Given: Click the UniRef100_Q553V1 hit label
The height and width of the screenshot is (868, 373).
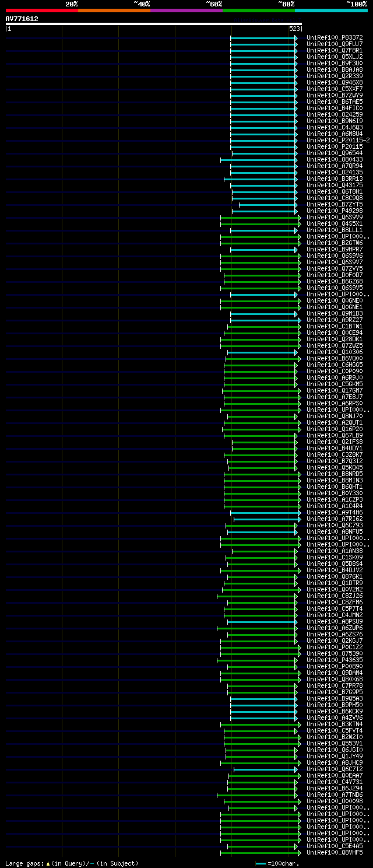Looking at the screenshot, I should (x=335, y=743).
